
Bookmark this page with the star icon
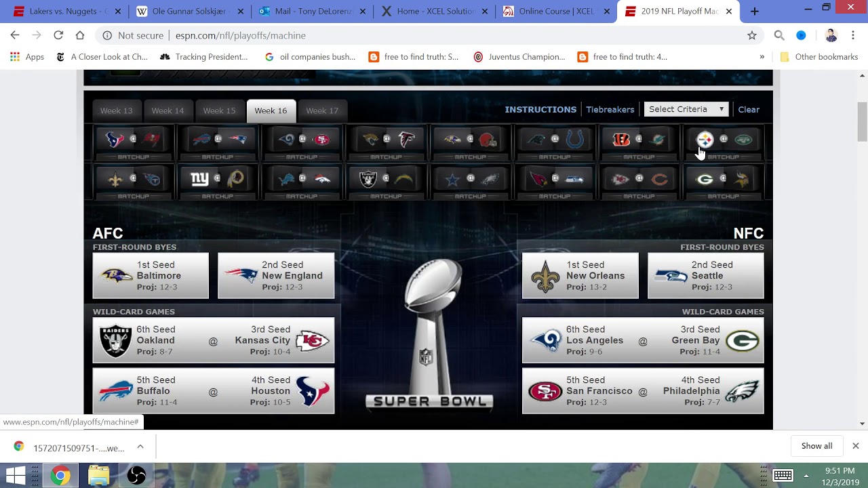751,35
